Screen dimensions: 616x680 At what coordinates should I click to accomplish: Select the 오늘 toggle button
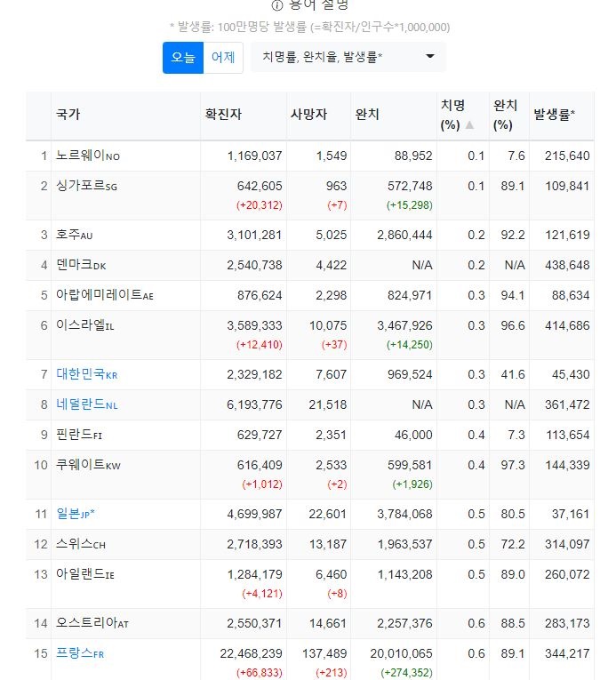click(x=183, y=58)
